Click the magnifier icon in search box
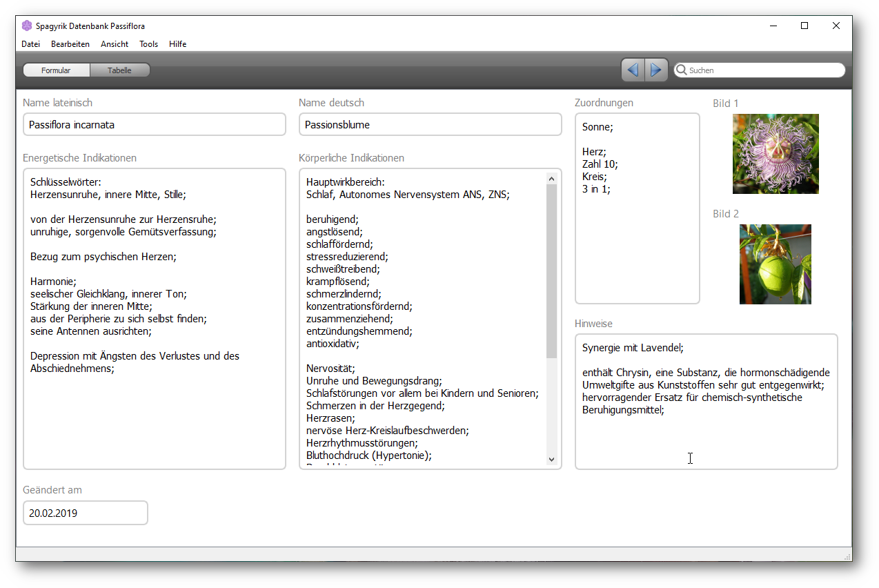Image resolution: width=879 pixels, height=588 pixels. [681, 70]
